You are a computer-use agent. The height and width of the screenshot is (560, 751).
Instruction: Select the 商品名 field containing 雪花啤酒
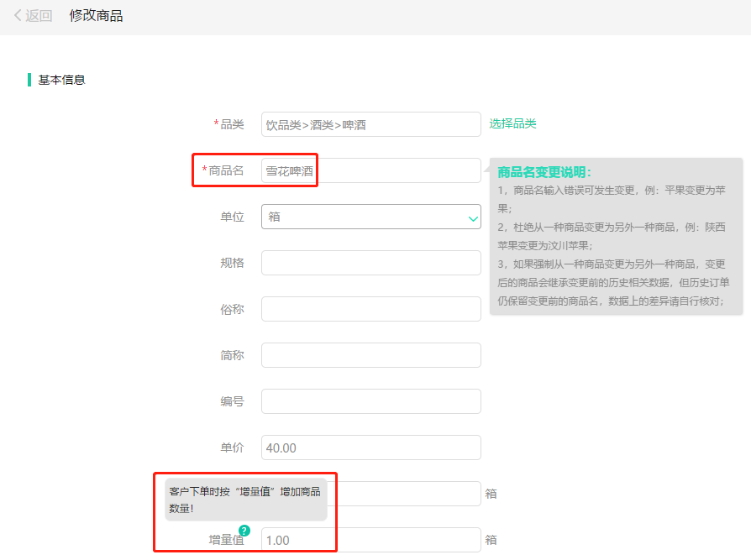click(370, 170)
